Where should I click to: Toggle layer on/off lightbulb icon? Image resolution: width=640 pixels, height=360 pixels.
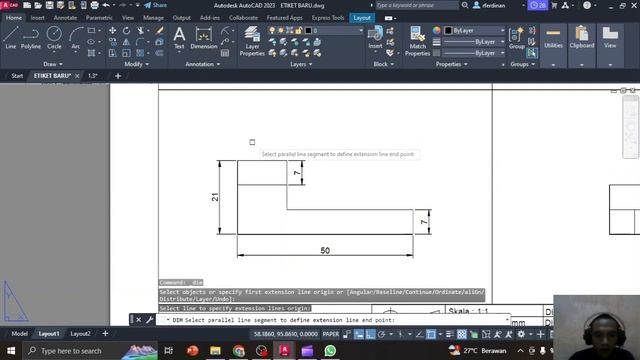272,31
